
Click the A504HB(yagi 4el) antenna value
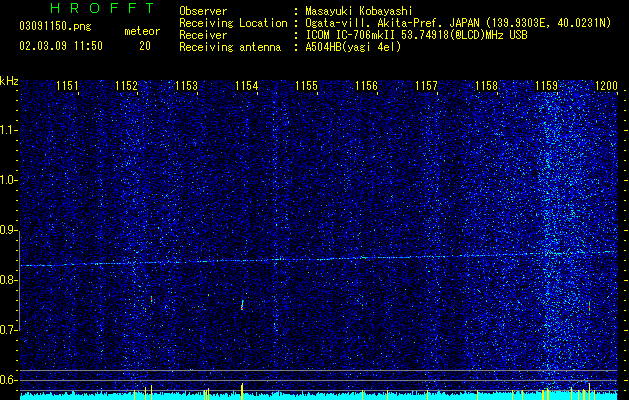point(353,47)
